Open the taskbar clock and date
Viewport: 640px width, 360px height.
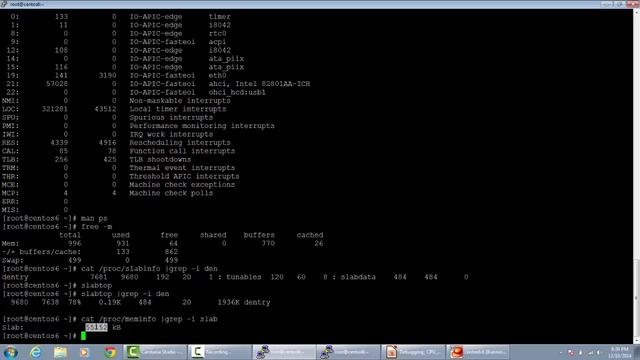point(620,352)
